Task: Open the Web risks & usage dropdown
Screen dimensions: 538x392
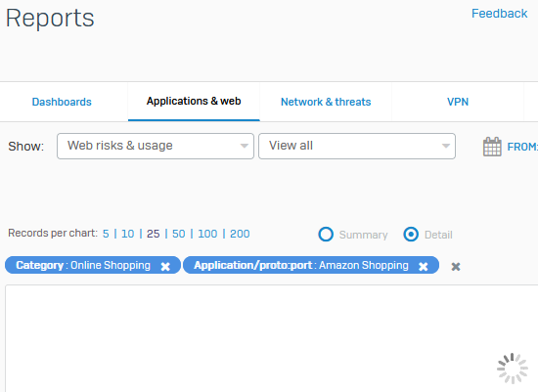Action: tap(156, 146)
